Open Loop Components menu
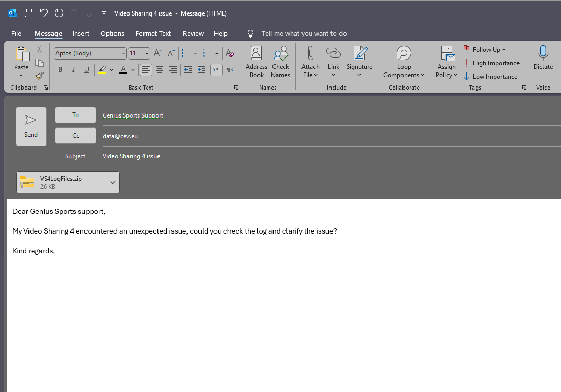This screenshot has width=561, height=392. (404, 62)
